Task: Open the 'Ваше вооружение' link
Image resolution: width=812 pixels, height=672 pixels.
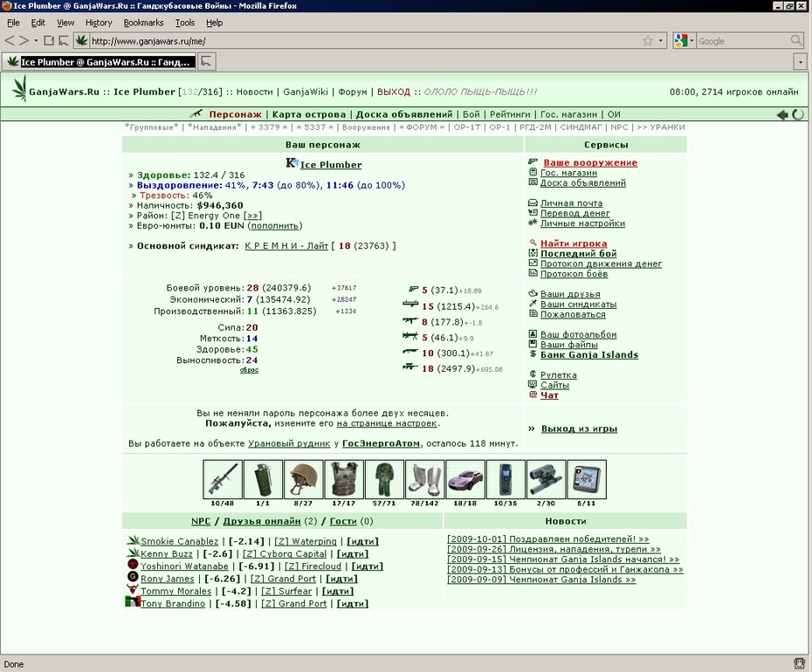Action: coord(590,162)
